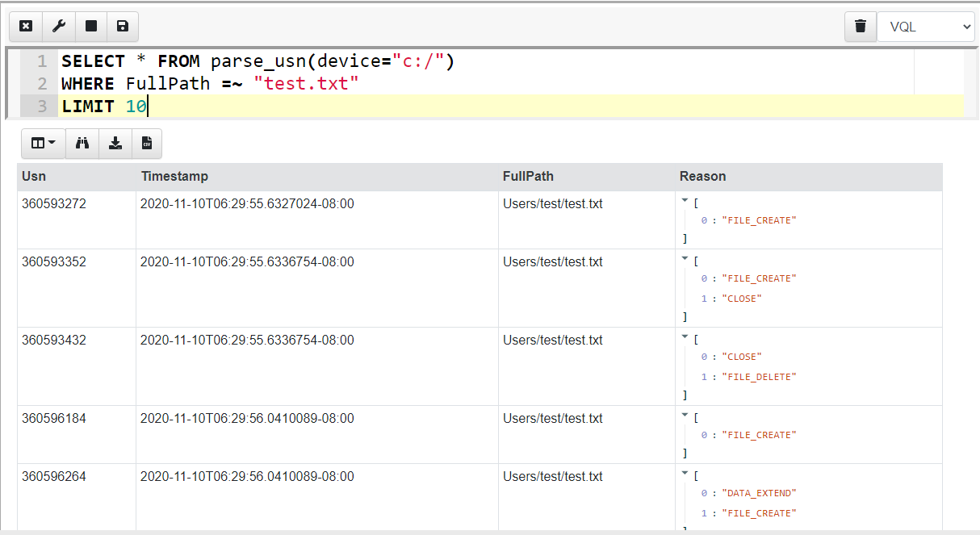Open editor settings with wrench icon
The width and height of the screenshot is (980, 535).
pos(59,27)
